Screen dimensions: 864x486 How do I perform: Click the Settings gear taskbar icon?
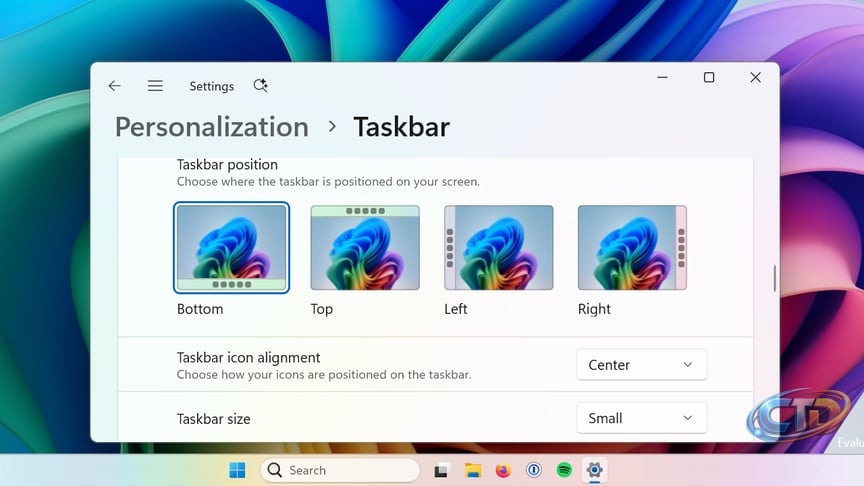pyautogui.click(x=594, y=470)
